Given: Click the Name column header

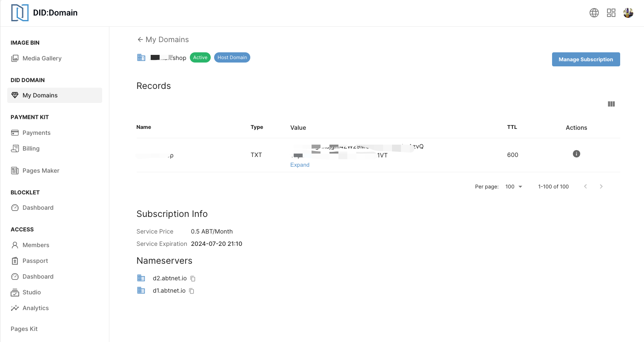Looking at the screenshot, I should (144, 127).
